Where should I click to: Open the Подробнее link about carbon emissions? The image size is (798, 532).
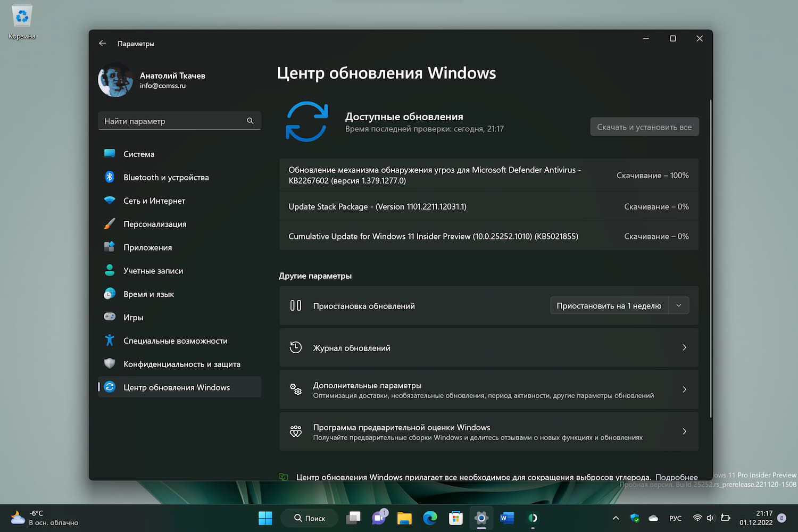(676, 477)
